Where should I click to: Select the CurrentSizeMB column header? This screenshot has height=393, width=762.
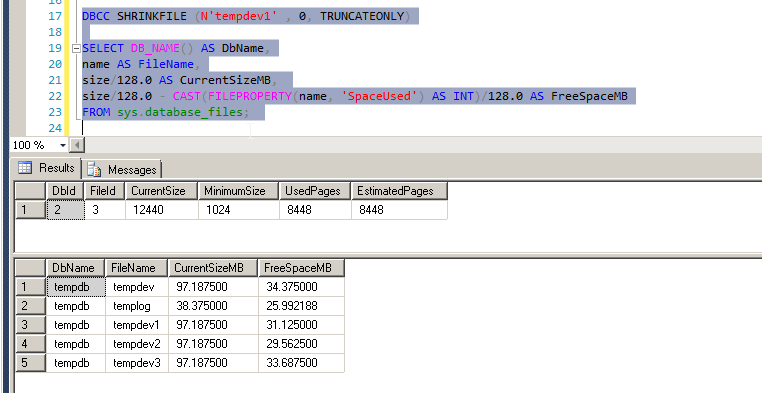[213, 268]
